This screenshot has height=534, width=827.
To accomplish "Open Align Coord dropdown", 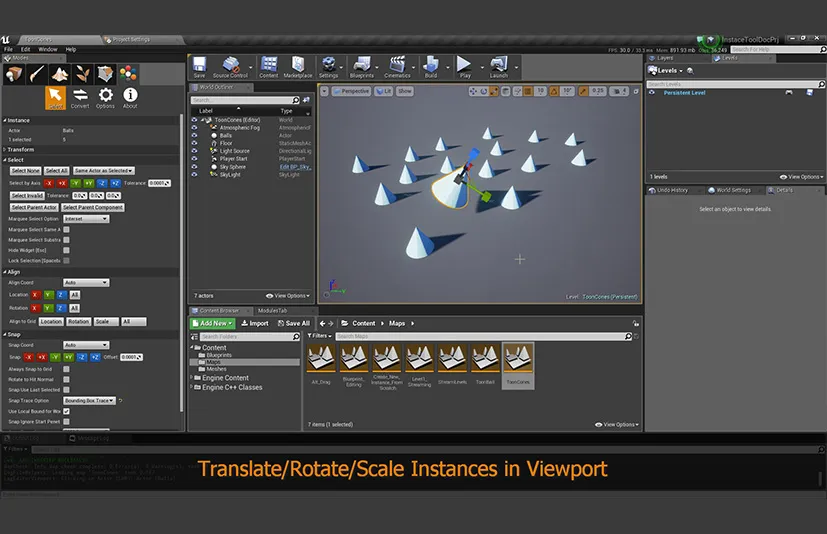I will coord(86,283).
